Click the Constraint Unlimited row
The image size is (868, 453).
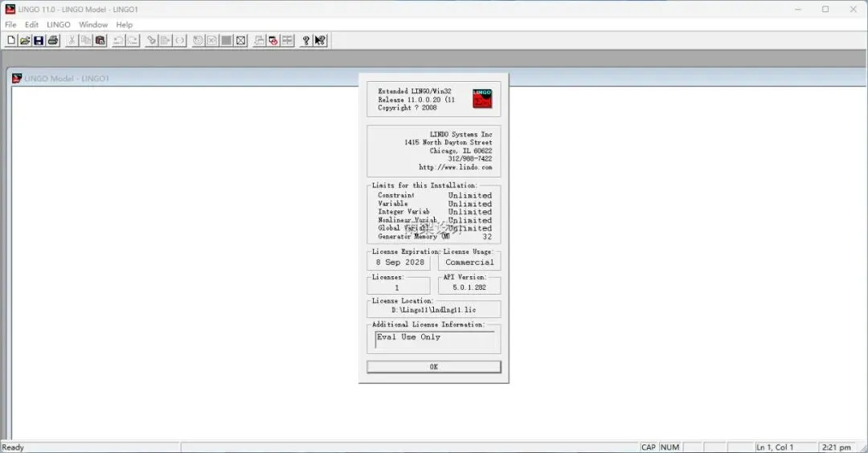435,195
